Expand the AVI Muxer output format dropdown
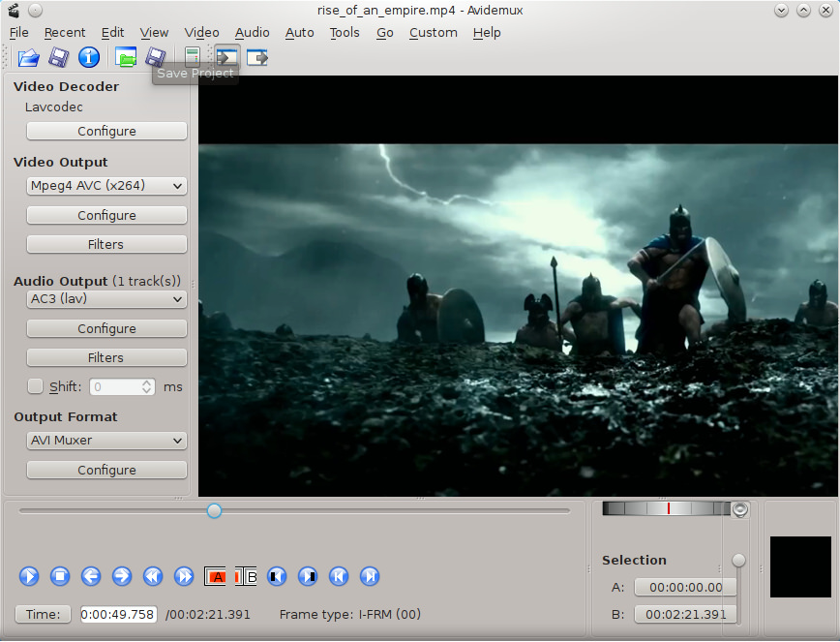Viewport: 840px width, 642px height. click(x=106, y=441)
